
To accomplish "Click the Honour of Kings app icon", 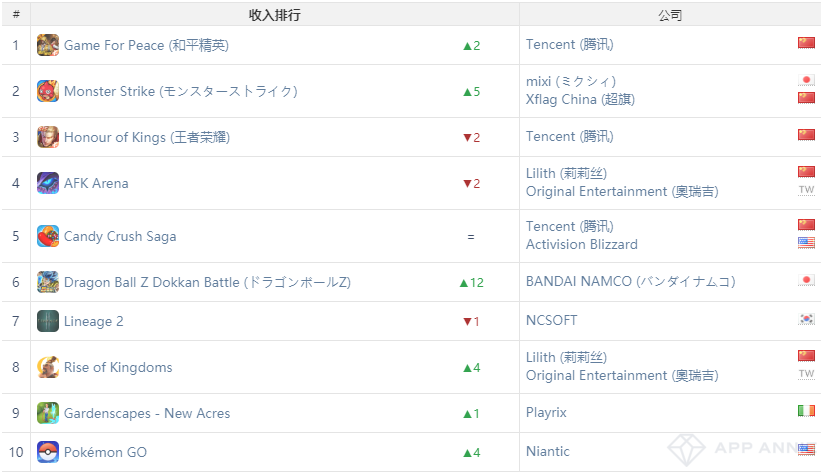I will tap(48, 137).
